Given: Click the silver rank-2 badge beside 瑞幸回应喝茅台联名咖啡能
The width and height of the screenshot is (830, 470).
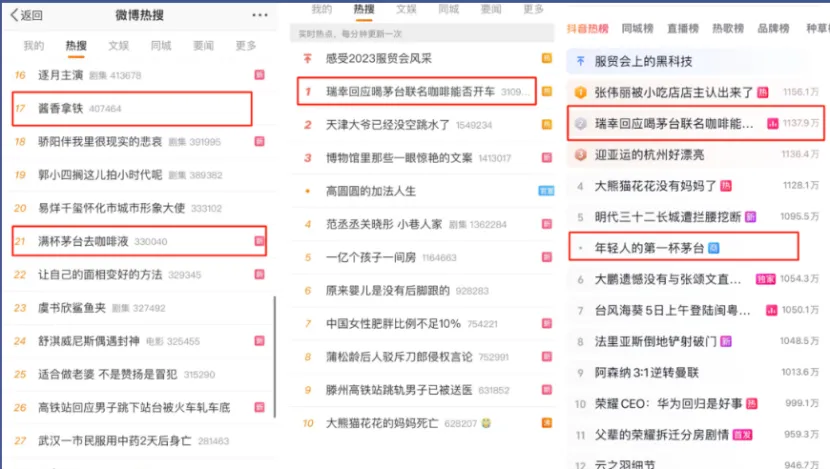Looking at the screenshot, I should [580, 124].
